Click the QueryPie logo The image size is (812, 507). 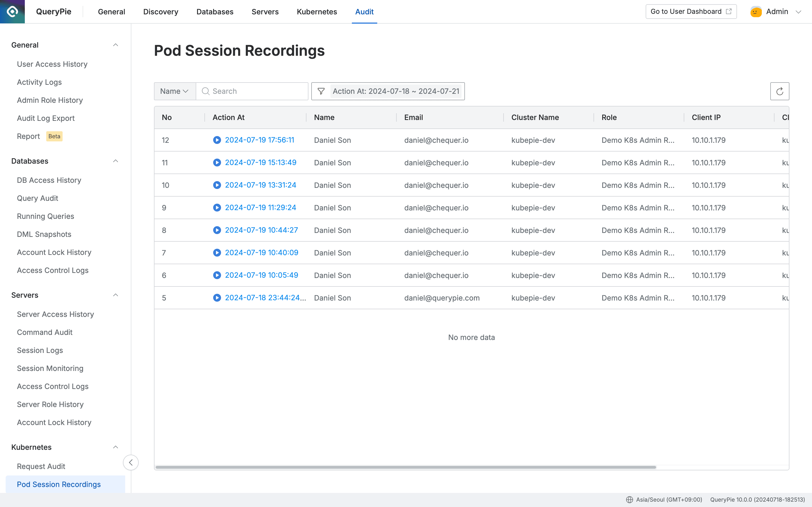point(12,11)
